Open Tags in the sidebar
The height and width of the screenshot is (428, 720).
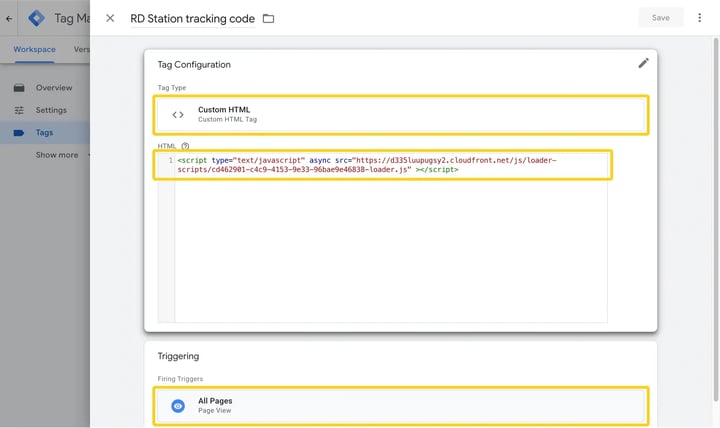pyautogui.click(x=45, y=133)
